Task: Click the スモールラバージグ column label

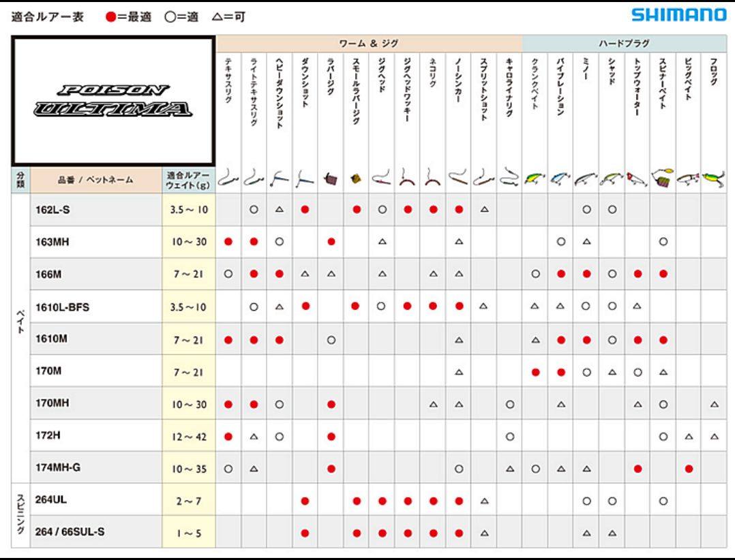Action: 356,91
